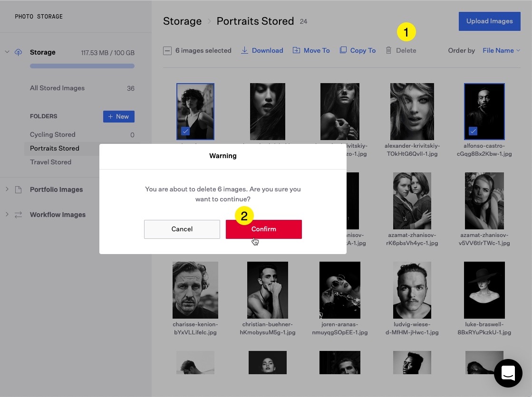Expand the Portfolio Images section
The image size is (532, 397).
[x=7, y=189]
